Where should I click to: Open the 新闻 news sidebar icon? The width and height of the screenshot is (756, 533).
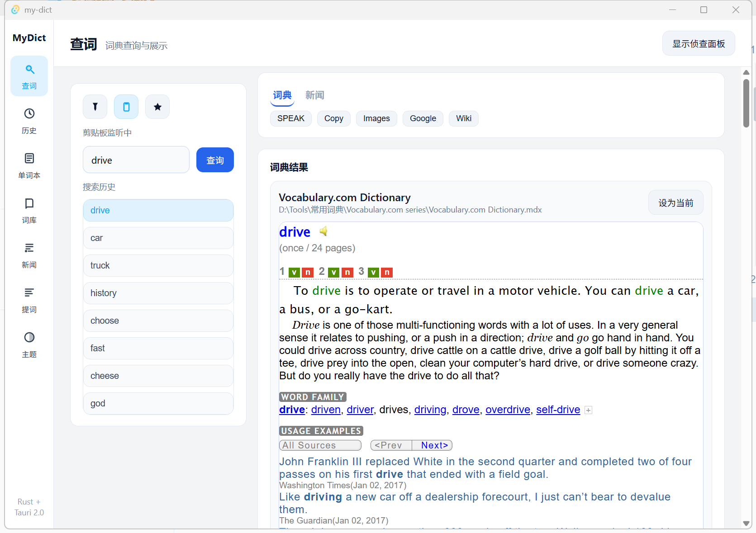click(29, 255)
